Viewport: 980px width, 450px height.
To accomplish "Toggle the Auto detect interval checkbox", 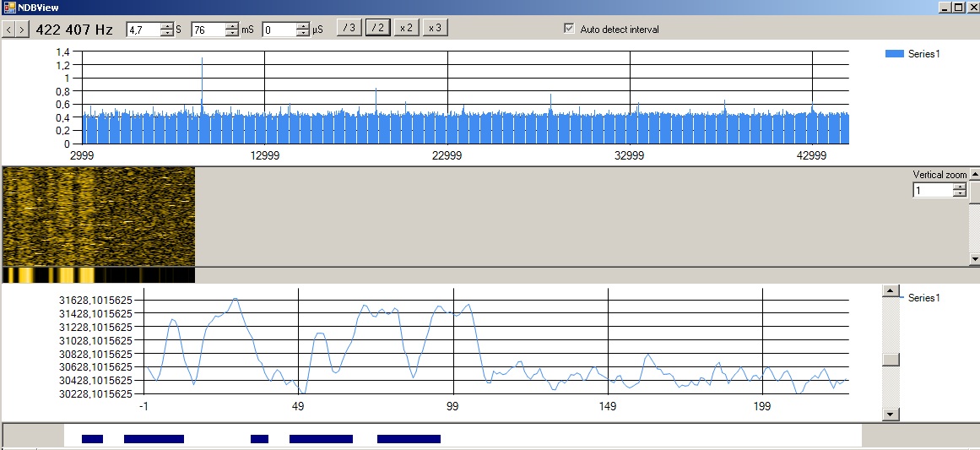I will [x=569, y=29].
